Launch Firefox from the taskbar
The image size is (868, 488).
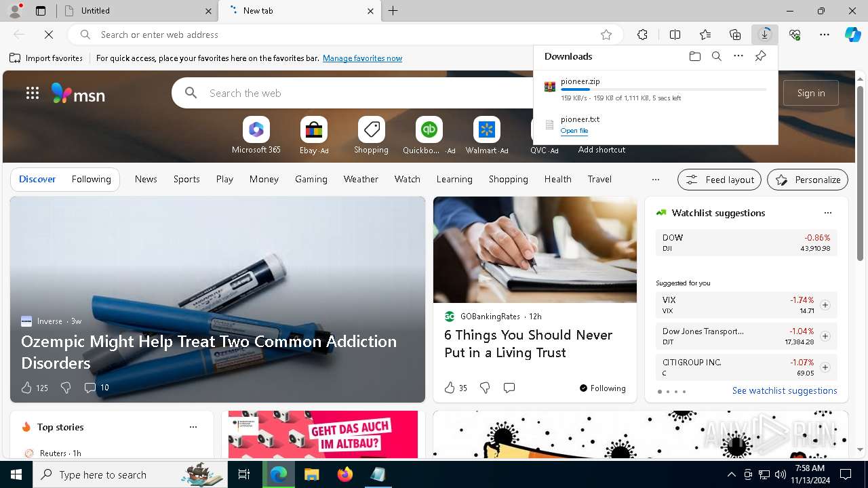(344, 474)
